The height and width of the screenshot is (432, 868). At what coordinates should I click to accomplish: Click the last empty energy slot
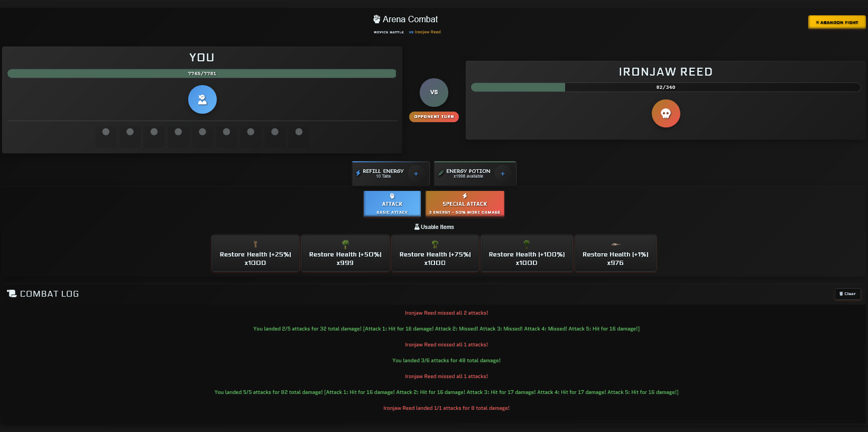299,132
